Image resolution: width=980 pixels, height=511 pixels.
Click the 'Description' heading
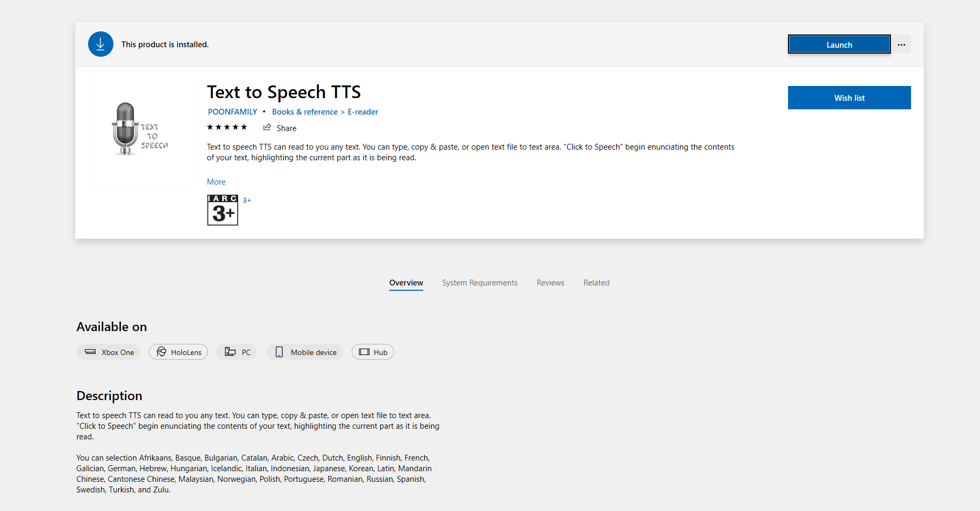[109, 396]
